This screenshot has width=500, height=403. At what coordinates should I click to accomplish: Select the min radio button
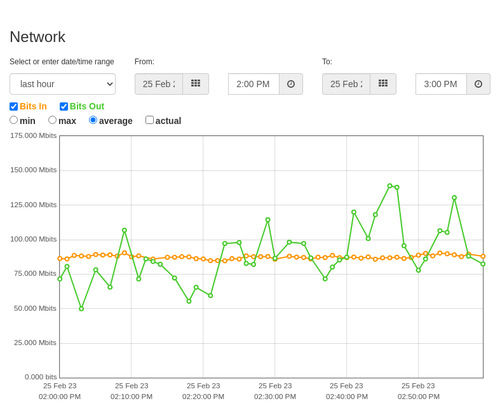(13, 120)
